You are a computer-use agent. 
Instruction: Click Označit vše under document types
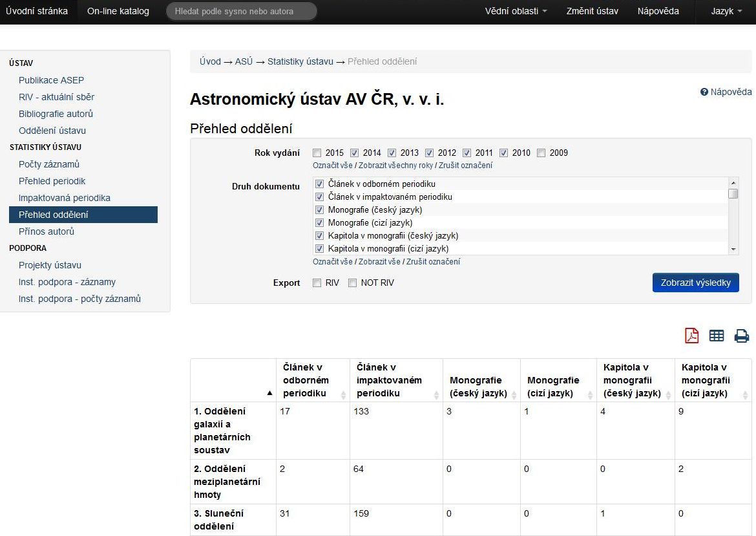point(333,261)
